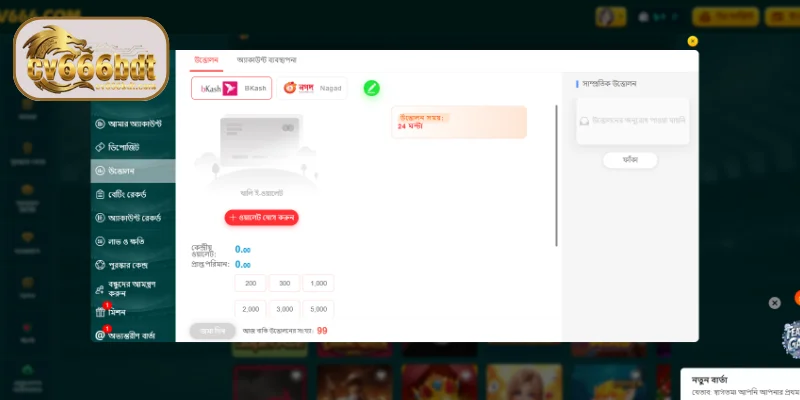Click the central wallet 0.00 balance
The width and height of the screenshot is (800, 400).
[243, 249]
